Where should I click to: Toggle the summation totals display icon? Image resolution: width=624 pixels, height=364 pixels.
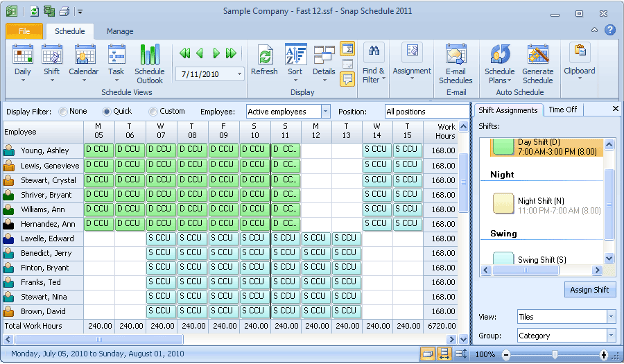[x=347, y=49]
